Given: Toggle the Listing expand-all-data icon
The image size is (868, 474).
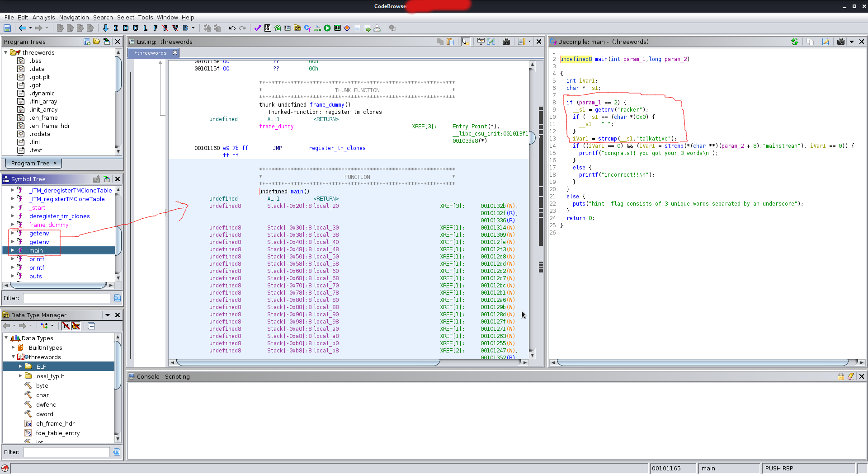Looking at the screenshot, I should click(x=481, y=42).
